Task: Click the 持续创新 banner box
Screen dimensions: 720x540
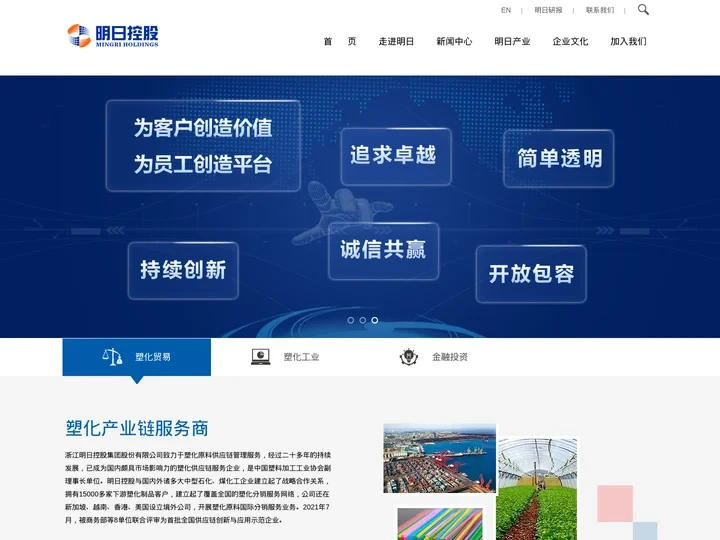Action: click(183, 270)
